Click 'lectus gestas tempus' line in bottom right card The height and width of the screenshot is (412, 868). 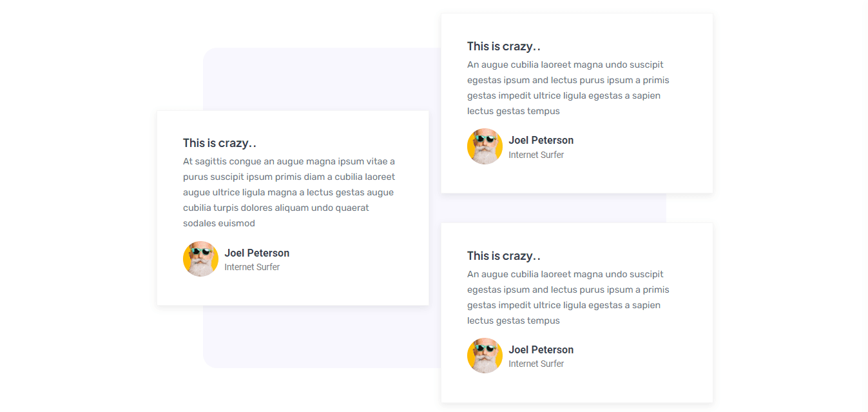click(514, 320)
